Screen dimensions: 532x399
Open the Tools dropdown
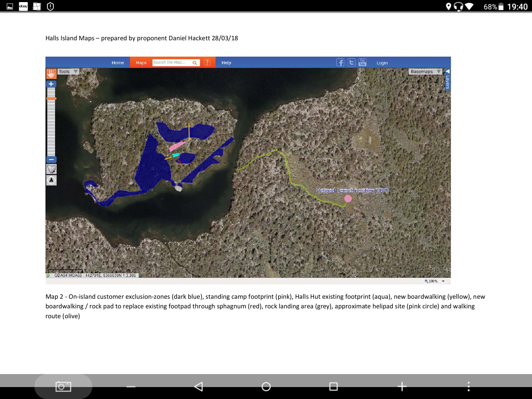68,71
